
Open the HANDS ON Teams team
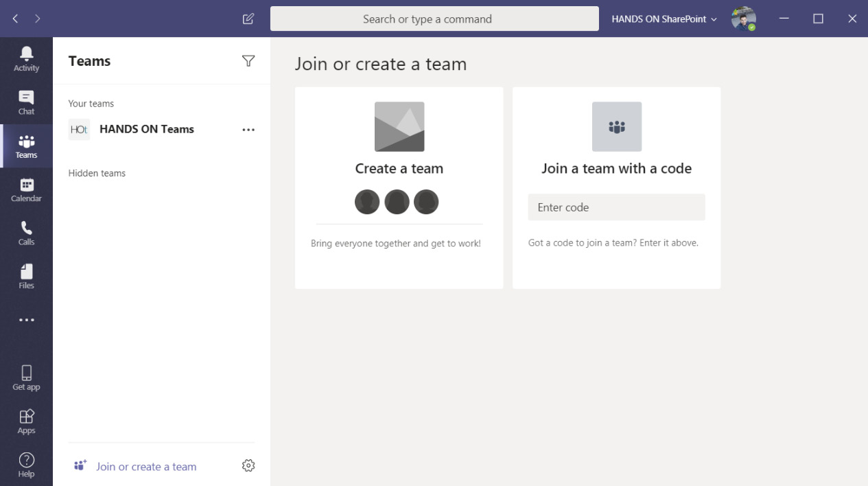coord(146,129)
